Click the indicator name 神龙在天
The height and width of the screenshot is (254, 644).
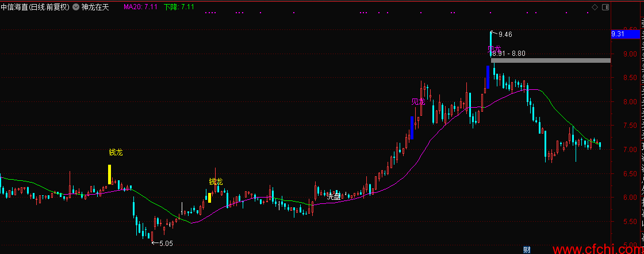pyautogui.click(x=95, y=7)
